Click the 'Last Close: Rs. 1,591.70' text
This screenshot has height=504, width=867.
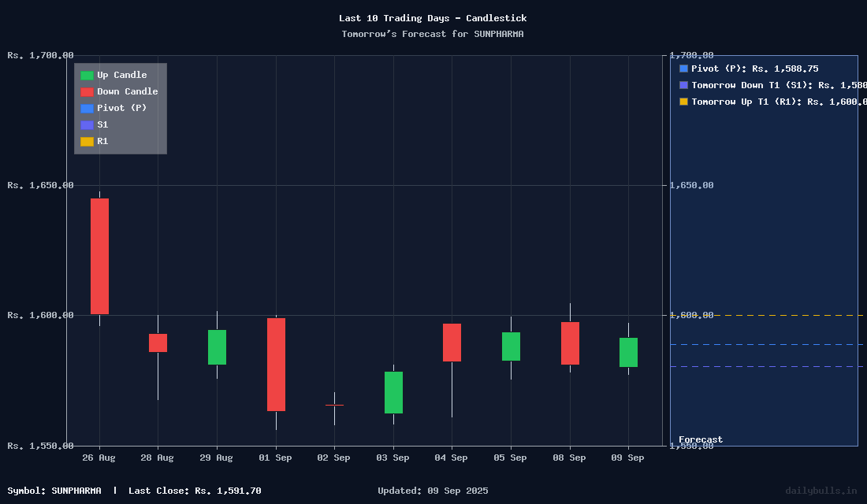coord(195,491)
